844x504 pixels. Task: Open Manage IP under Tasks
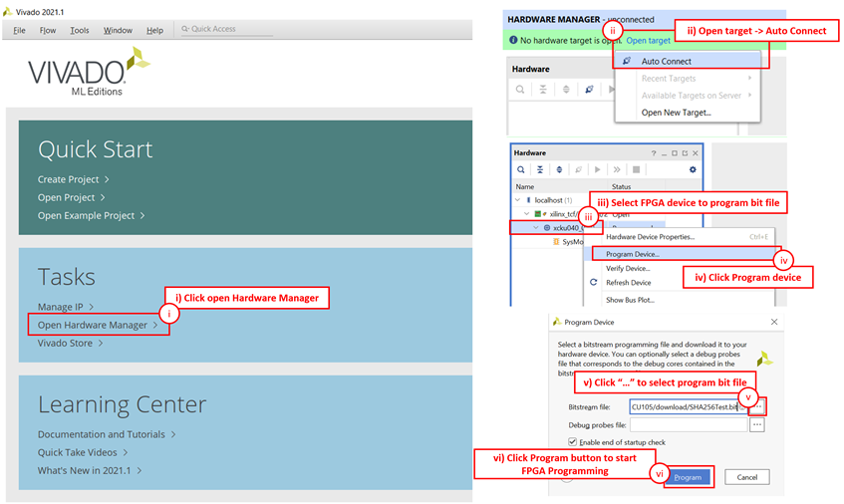point(65,307)
